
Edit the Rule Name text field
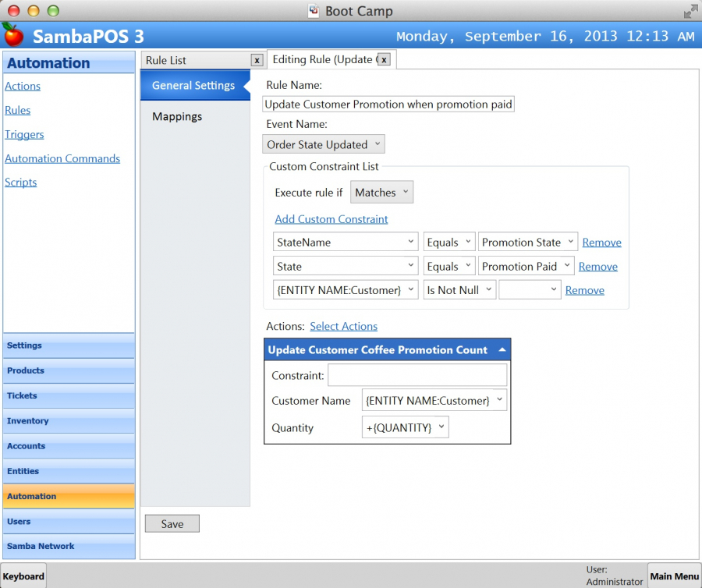[388, 104]
